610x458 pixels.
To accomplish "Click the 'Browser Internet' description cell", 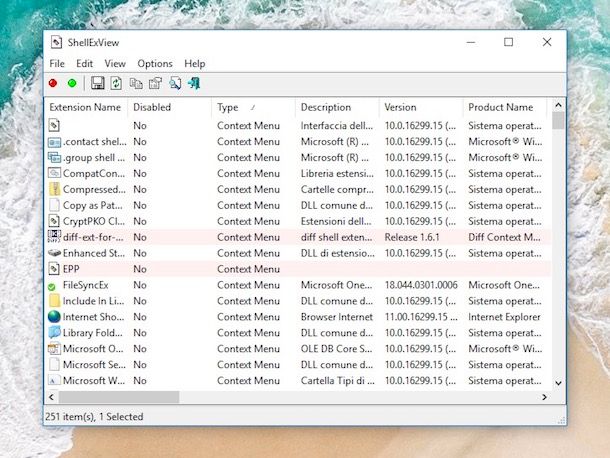I will click(337, 317).
